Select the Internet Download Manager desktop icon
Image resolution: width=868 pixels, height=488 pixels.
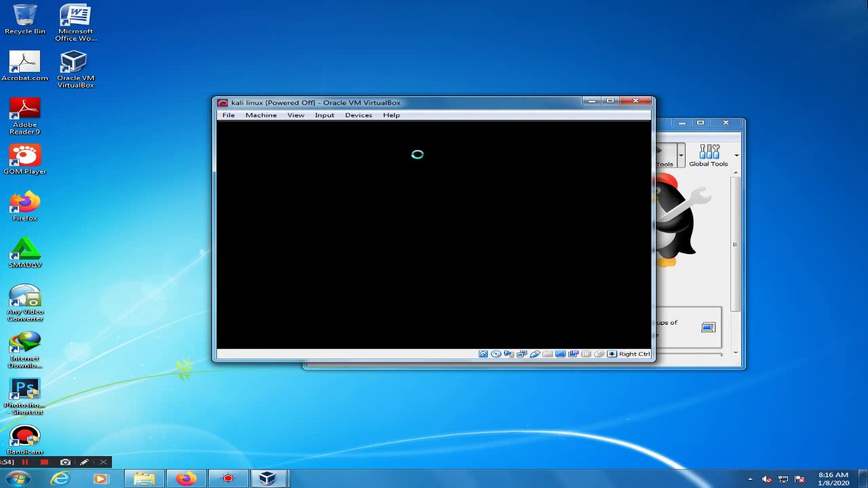(x=25, y=350)
